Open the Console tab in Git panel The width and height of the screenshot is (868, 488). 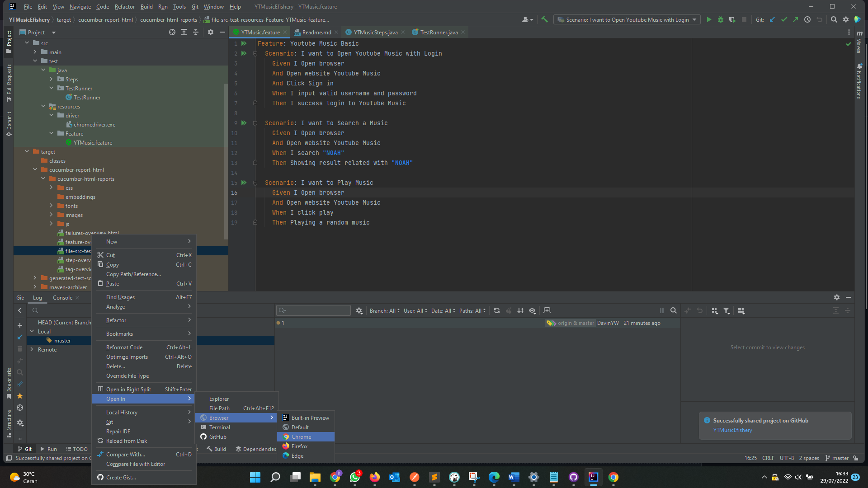[62, 297]
